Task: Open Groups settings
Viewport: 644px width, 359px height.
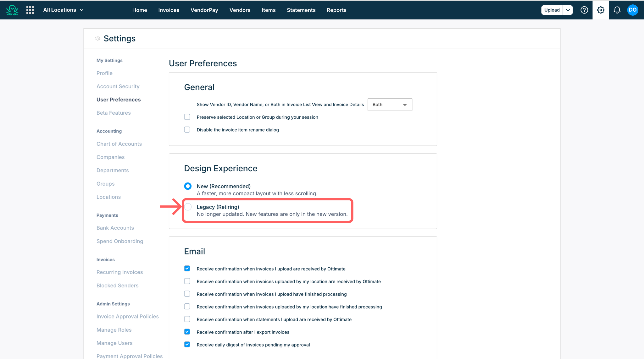Action: pyautogui.click(x=105, y=184)
